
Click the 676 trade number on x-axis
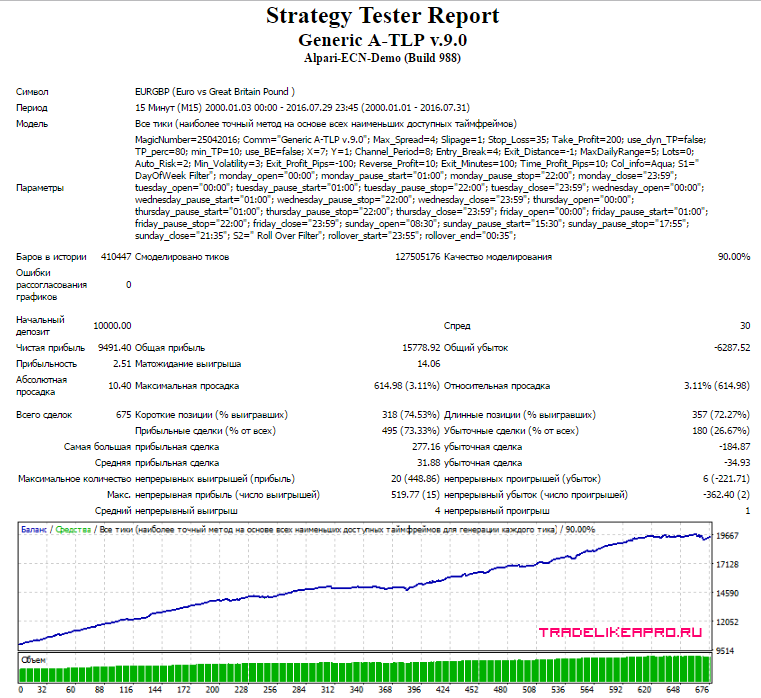click(702, 690)
